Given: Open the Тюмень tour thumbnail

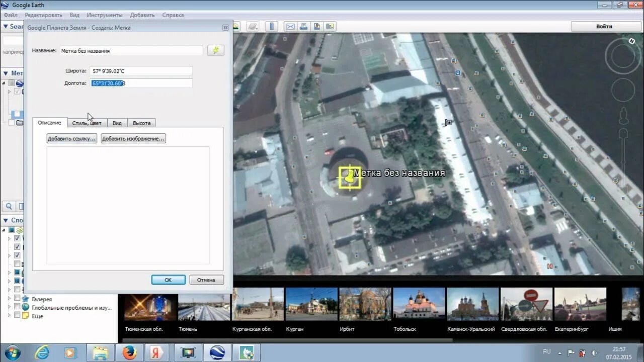Looking at the screenshot, I should pyautogui.click(x=204, y=304).
